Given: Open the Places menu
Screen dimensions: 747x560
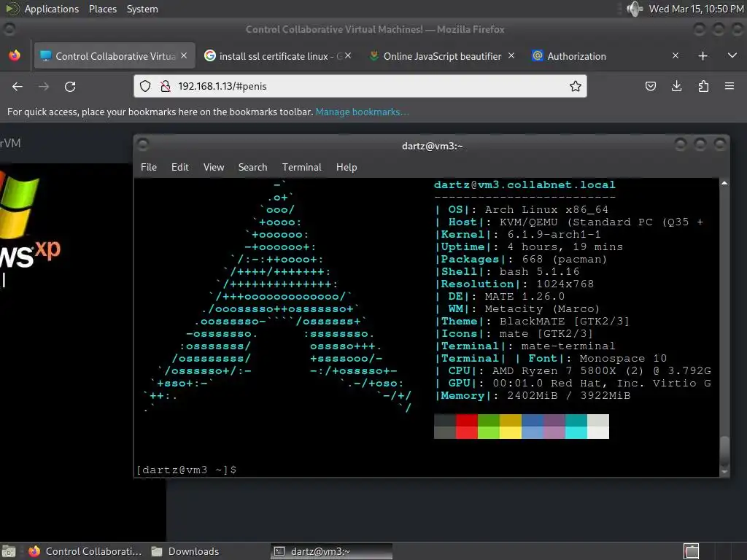Looking at the screenshot, I should point(102,9).
